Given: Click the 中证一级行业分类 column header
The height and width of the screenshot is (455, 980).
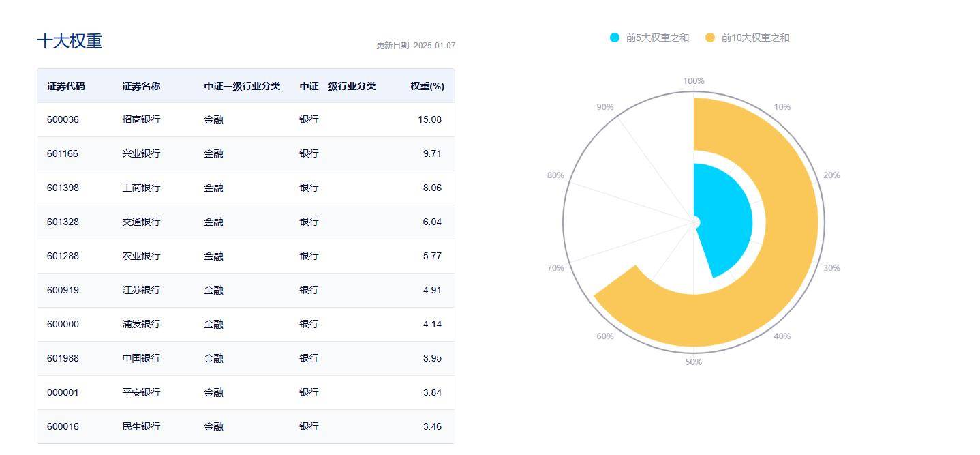Looking at the screenshot, I should point(242,86).
